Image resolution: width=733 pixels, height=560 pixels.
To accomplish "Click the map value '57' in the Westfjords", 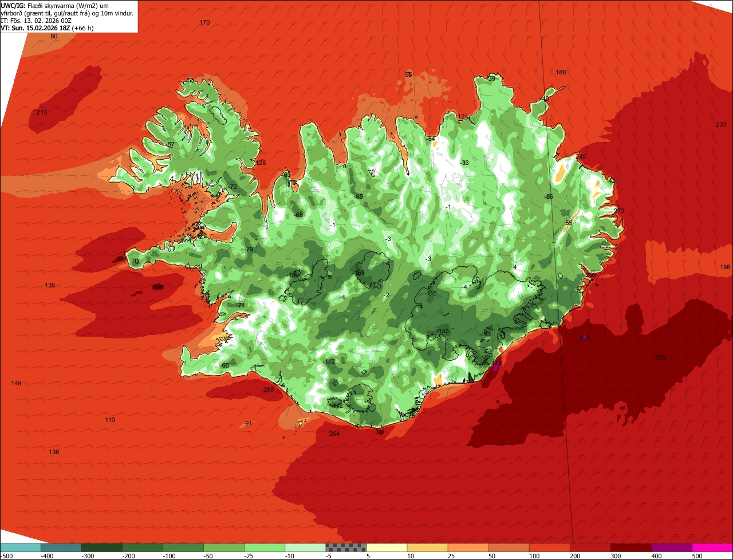I will (171, 144).
